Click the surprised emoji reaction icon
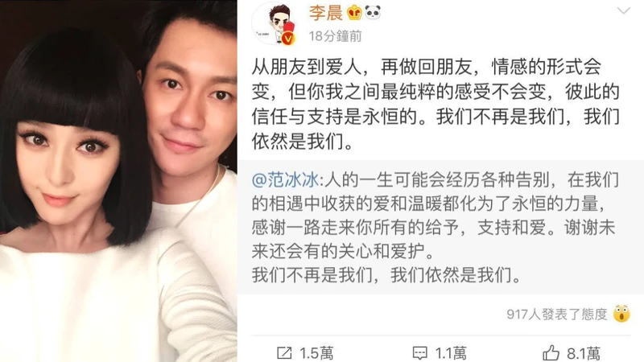The width and height of the screenshot is (644, 362). coord(621,314)
